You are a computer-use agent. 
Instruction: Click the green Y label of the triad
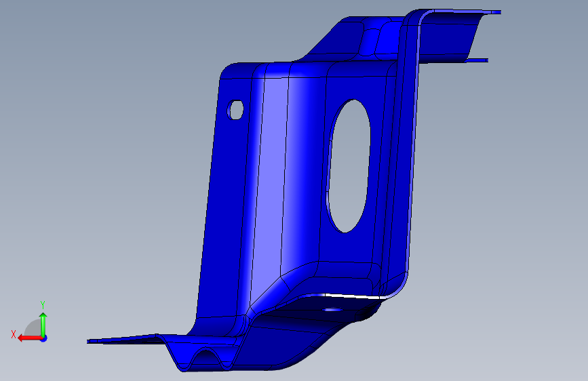43,304
